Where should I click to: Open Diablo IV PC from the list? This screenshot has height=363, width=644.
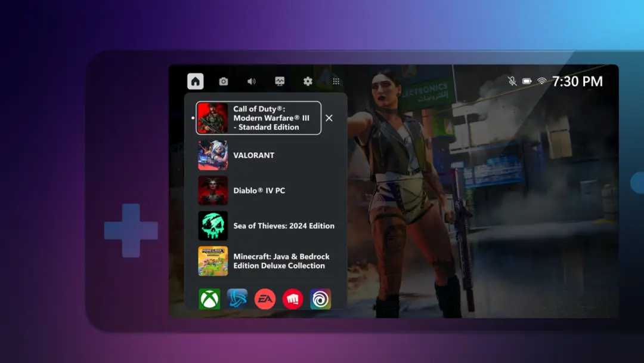coord(265,190)
